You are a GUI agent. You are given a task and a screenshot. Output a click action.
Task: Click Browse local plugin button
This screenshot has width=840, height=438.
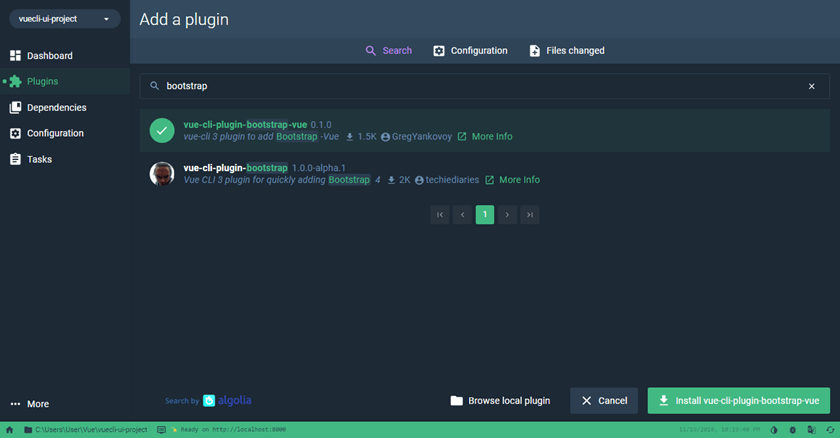[x=500, y=401]
